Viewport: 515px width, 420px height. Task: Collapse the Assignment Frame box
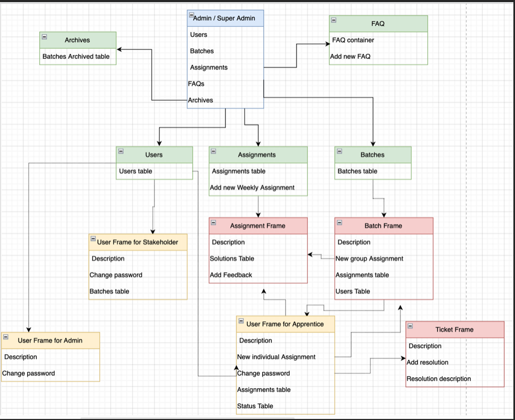click(x=213, y=222)
